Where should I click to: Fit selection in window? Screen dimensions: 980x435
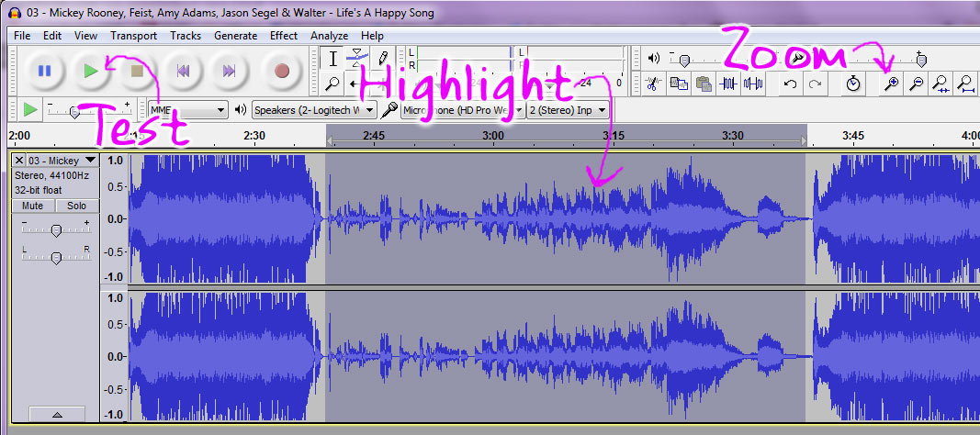[941, 83]
